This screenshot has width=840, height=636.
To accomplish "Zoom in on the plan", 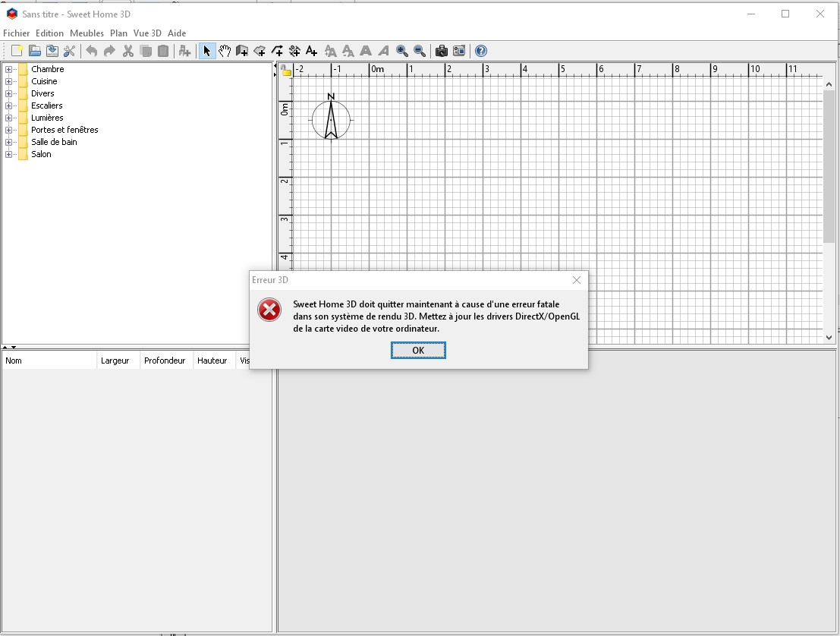I will [x=402, y=51].
